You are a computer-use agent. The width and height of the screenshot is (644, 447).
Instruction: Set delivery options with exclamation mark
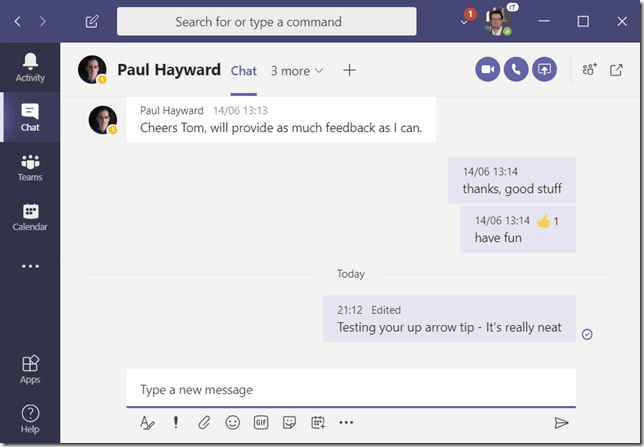click(x=176, y=422)
